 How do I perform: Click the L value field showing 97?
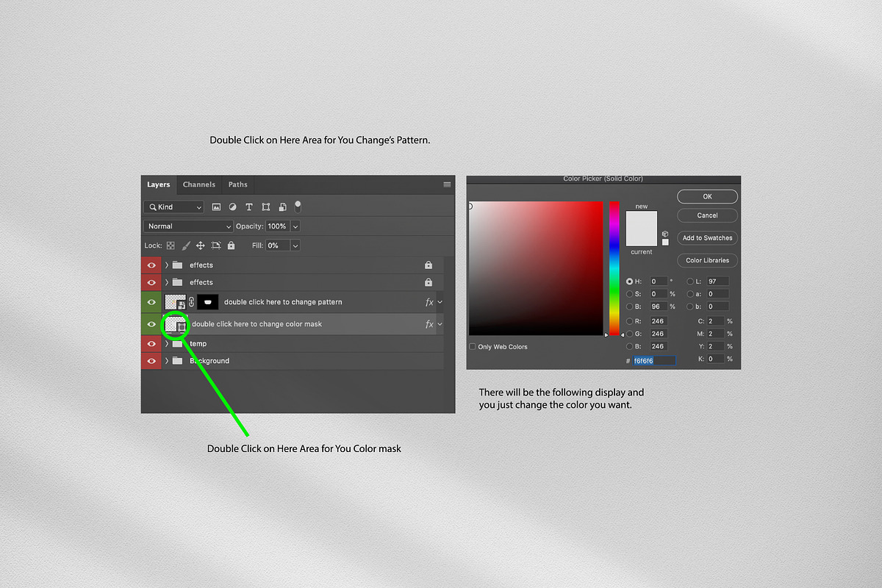click(718, 282)
